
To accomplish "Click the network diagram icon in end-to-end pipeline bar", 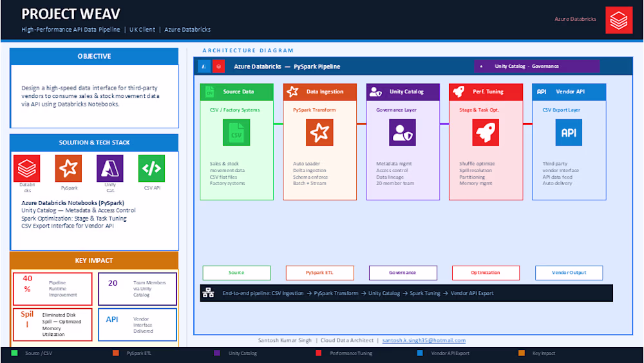I will tap(208, 293).
